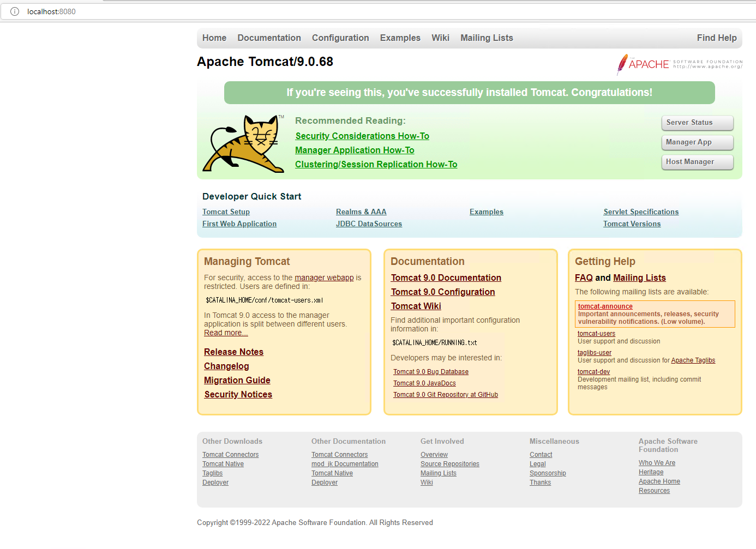The width and height of the screenshot is (756, 549).
Task: Open the Apache Taglibs link
Action: click(693, 360)
